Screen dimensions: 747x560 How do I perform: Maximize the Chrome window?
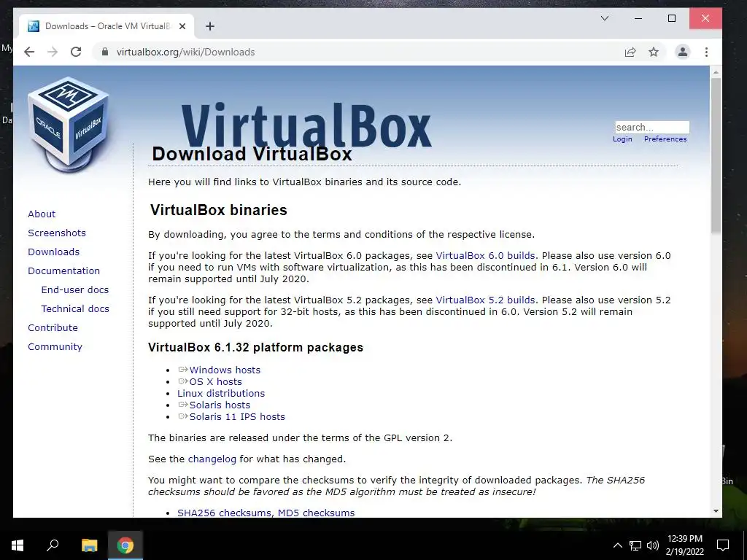[672, 18]
